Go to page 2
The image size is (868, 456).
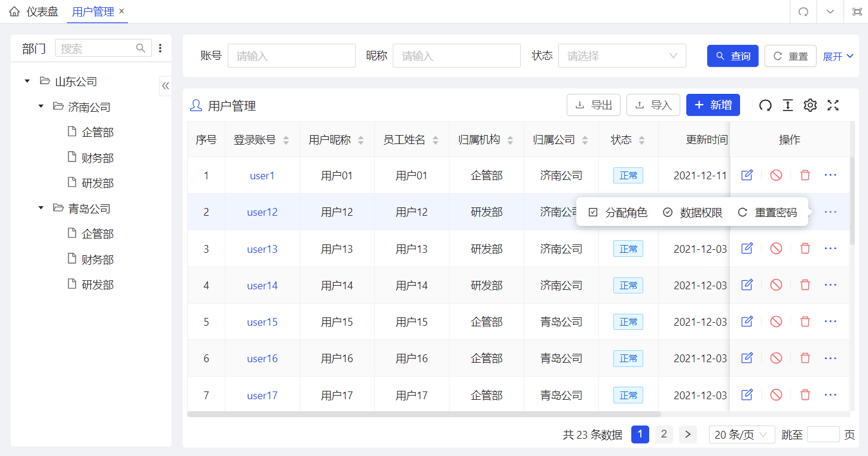click(x=664, y=434)
